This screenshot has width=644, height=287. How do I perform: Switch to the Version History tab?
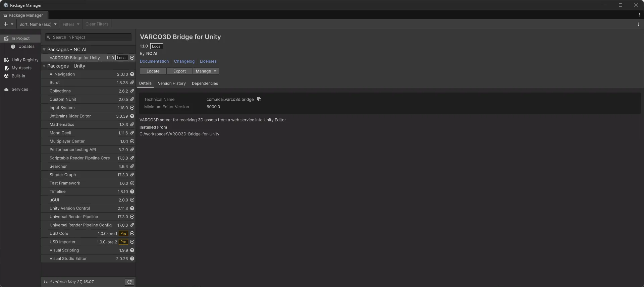[172, 83]
